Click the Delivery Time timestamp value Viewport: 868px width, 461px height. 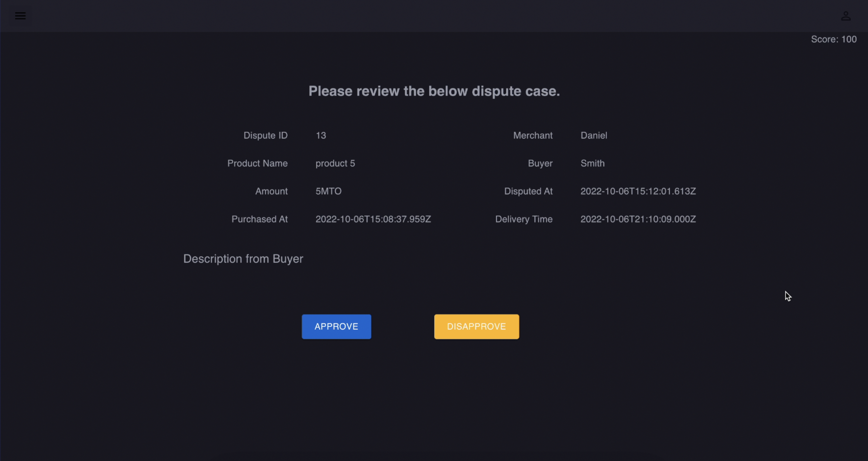click(x=638, y=219)
